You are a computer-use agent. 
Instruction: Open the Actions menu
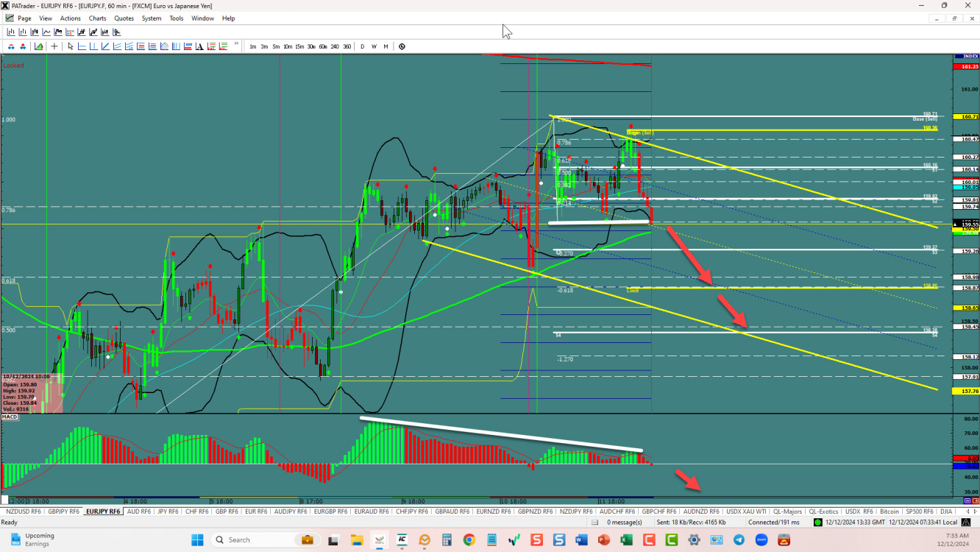click(x=71, y=18)
